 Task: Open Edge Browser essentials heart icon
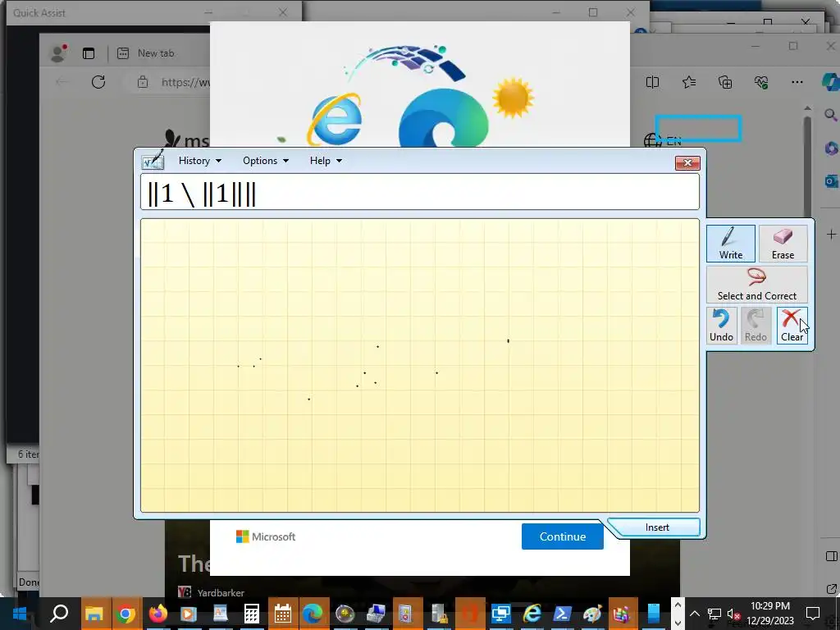(x=760, y=82)
